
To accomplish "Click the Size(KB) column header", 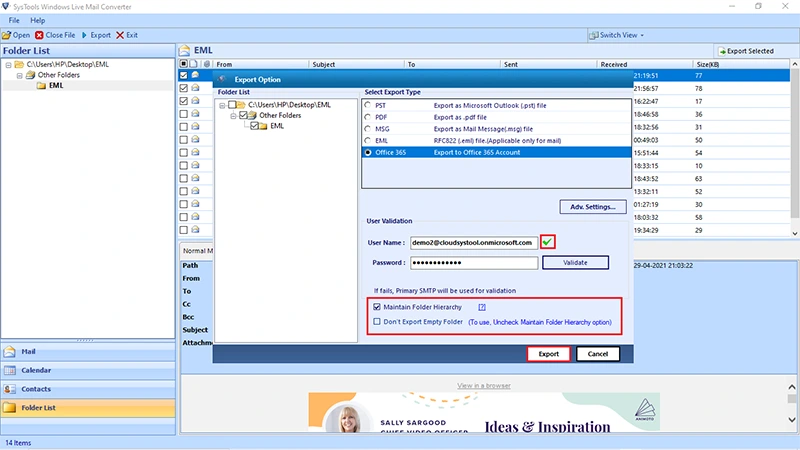I will (x=741, y=64).
